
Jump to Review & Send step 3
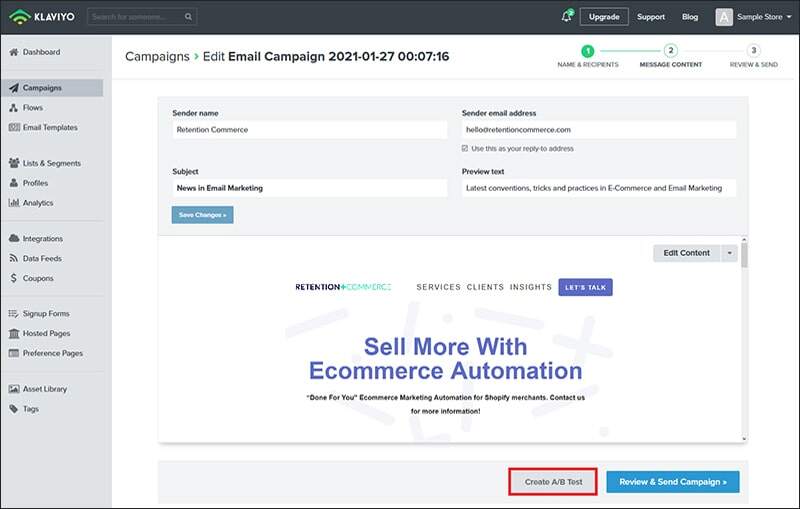[x=753, y=50]
